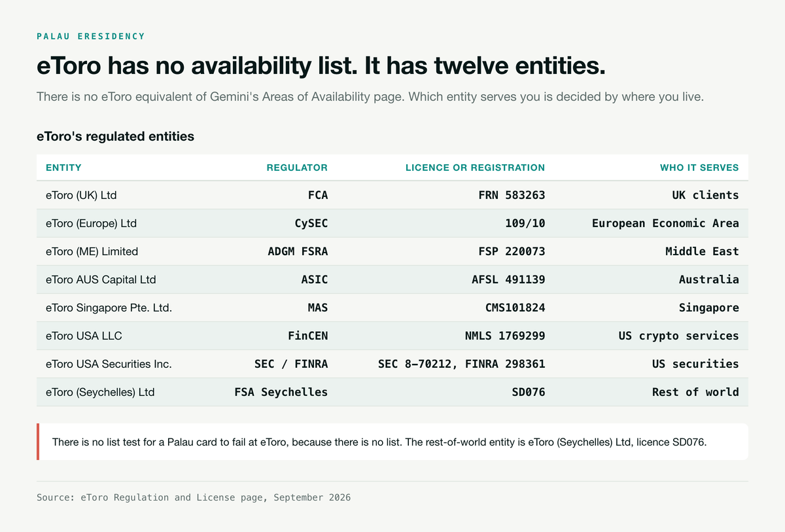The height and width of the screenshot is (532, 785).
Task: Select the 109/10 licence cell
Action: point(525,223)
